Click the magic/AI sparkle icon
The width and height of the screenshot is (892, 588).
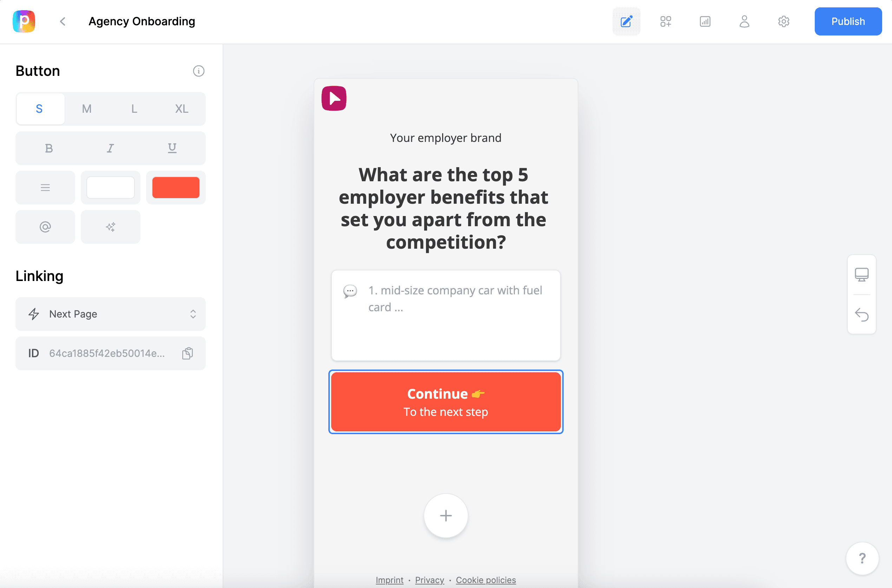pos(110,227)
